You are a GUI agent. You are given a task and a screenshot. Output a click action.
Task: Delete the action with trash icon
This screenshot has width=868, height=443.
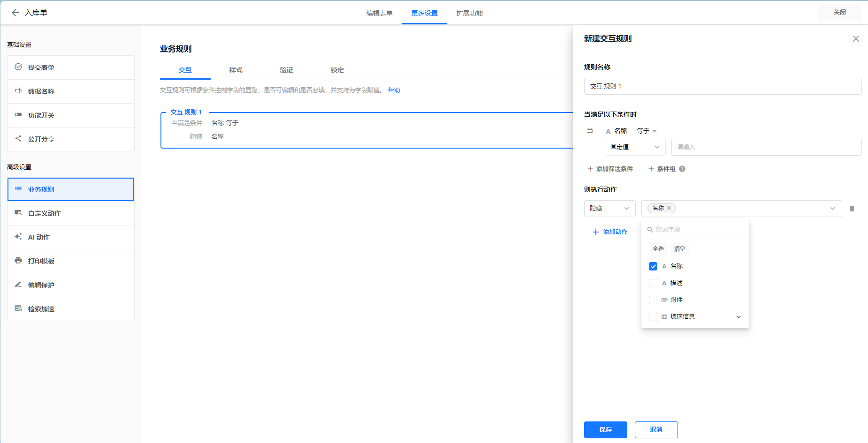coord(852,209)
